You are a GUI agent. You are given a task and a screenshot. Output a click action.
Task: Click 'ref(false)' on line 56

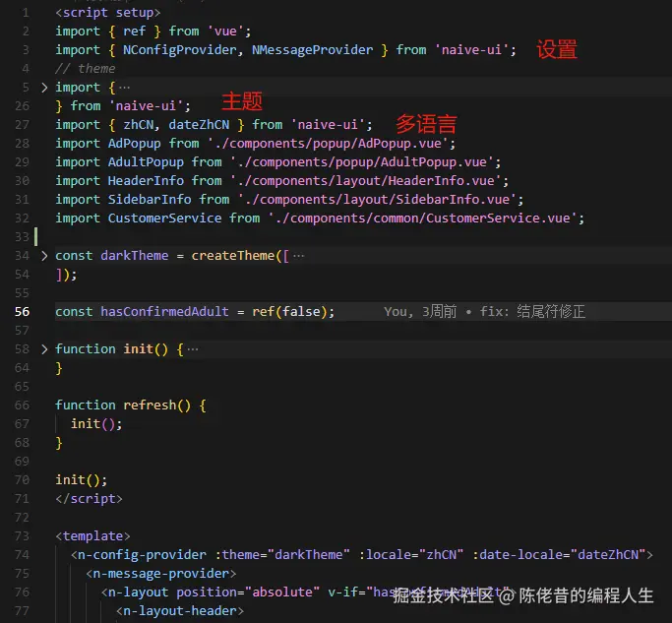tap(289, 312)
